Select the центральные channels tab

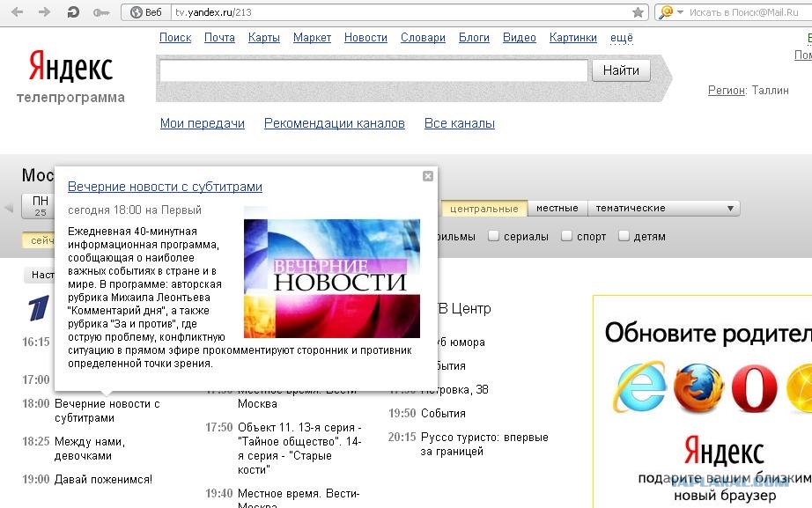484,209
